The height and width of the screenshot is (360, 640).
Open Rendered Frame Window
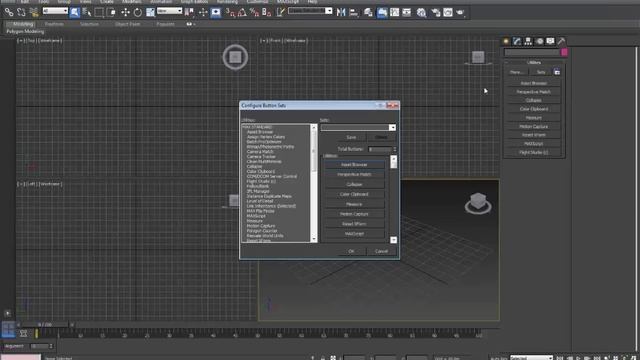[x=448, y=12]
